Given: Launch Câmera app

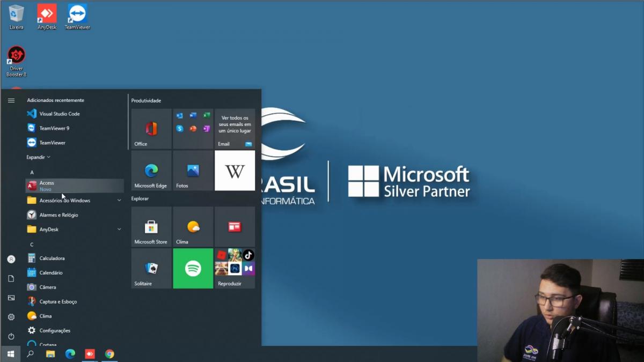Looking at the screenshot, I should [x=75, y=287].
